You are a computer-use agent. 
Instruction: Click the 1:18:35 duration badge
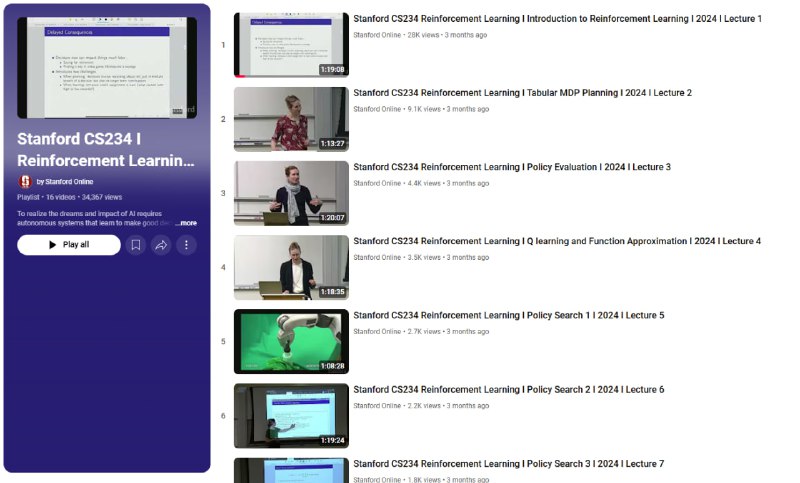[x=332, y=292]
